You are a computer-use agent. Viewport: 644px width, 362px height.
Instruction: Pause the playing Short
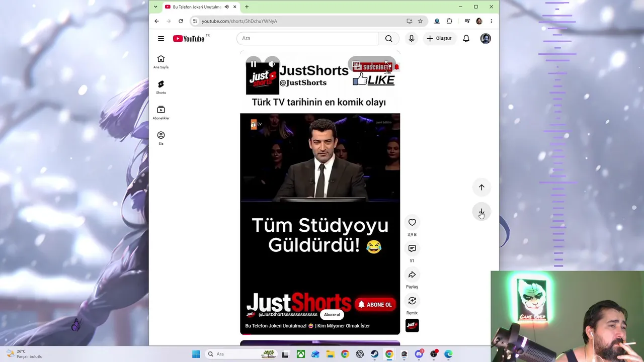click(253, 64)
